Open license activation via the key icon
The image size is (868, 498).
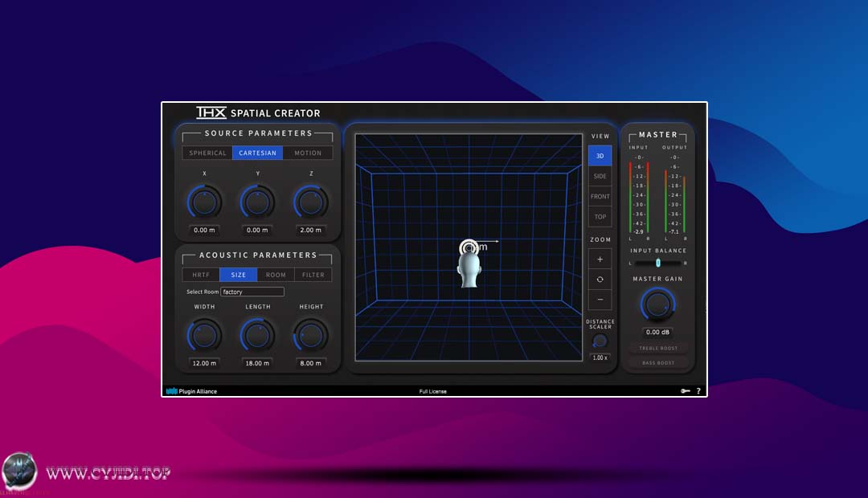click(686, 390)
